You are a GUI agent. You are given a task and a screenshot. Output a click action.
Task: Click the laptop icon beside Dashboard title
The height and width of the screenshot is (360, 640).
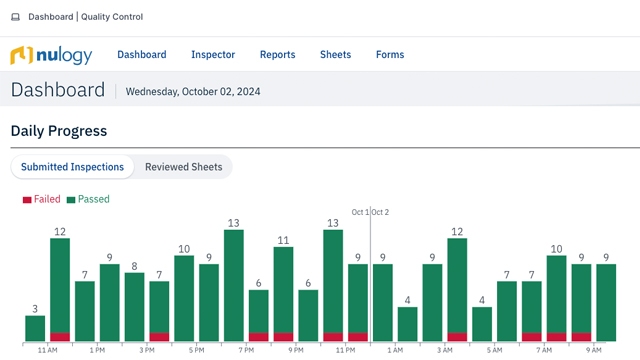(16, 17)
